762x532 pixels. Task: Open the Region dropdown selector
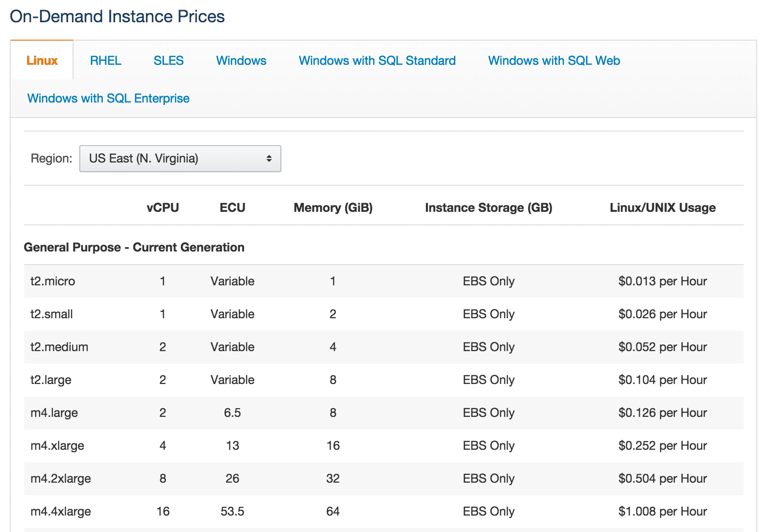tap(180, 159)
